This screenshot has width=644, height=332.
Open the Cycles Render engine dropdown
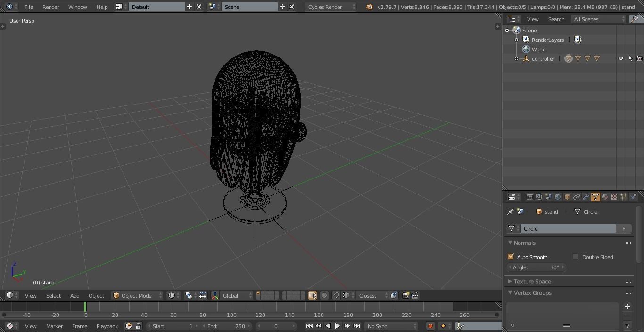coord(330,7)
